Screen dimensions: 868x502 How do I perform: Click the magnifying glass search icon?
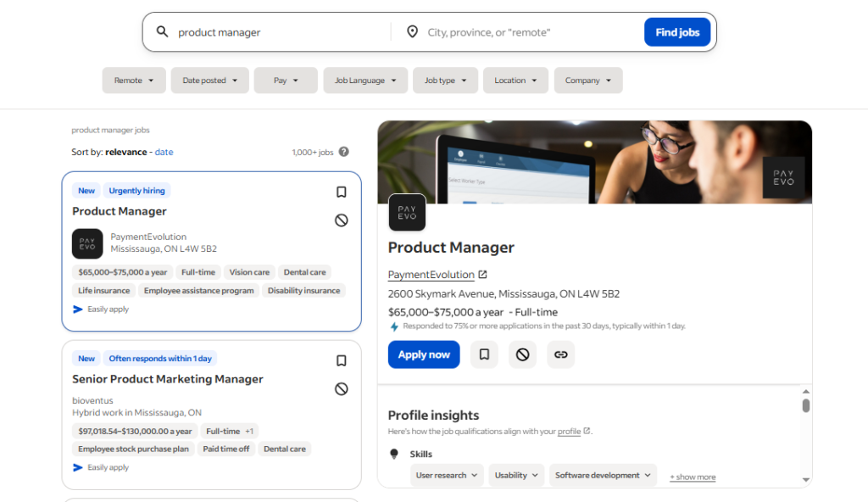162,31
